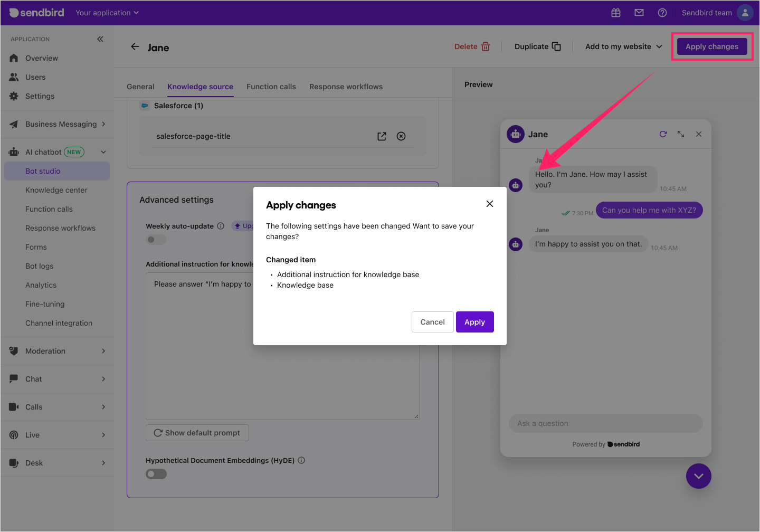
Task: Toggle the Weekly auto-update switch
Action: coord(156,240)
